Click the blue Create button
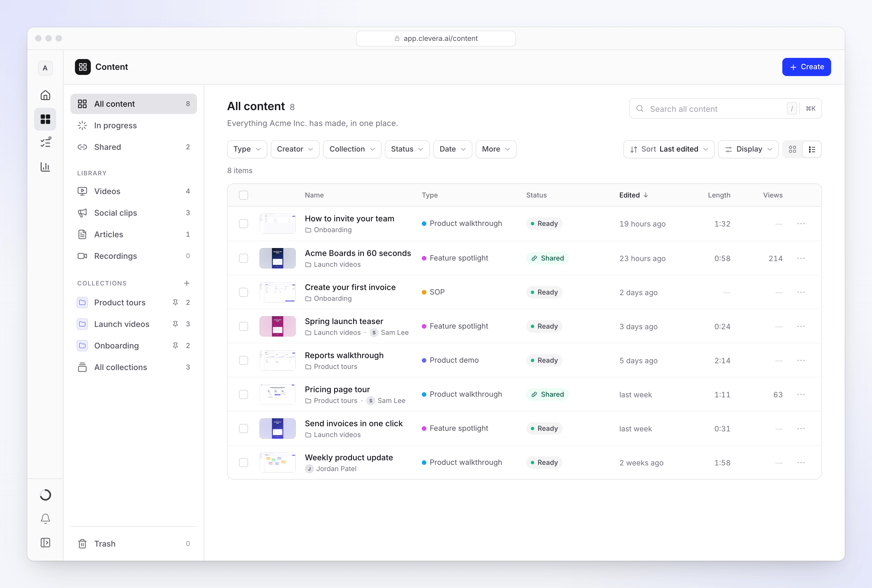Viewport: 872px width, 588px height. (x=806, y=67)
